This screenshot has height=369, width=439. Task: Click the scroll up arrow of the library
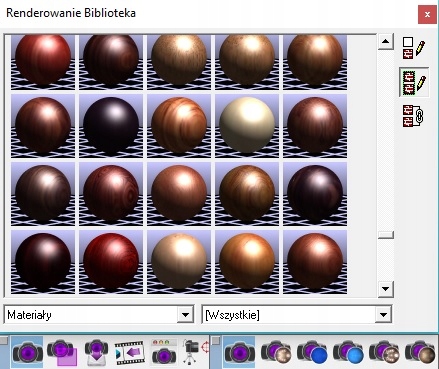[x=386, y=42]
